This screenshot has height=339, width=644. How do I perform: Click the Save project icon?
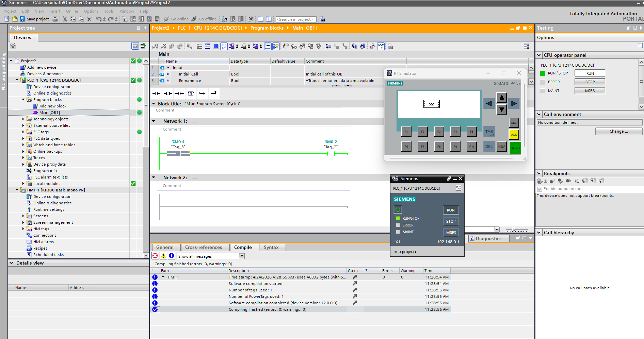[x=22, y=19]
